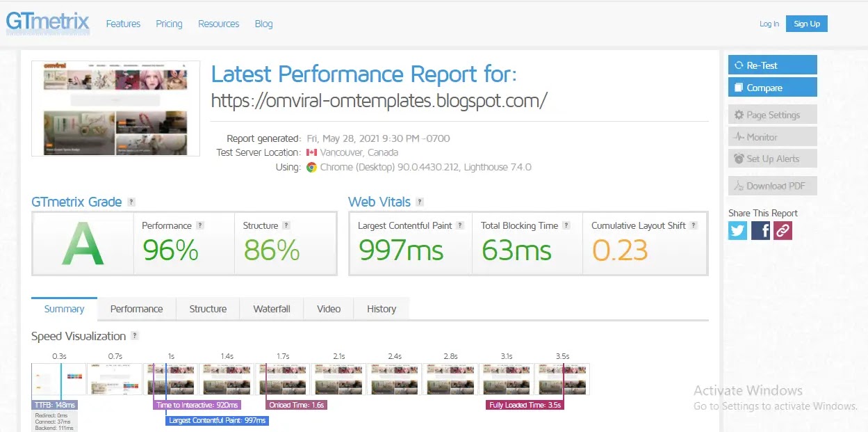Click the Chrome browser icon

click(x=311, y=167)
